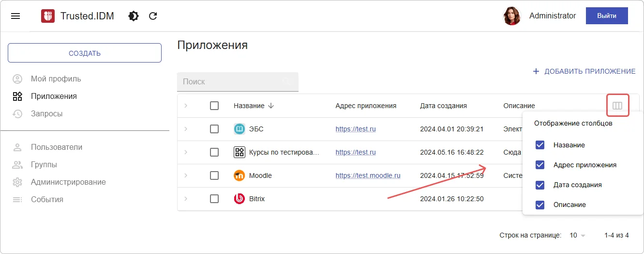Click date 2024.01.26 10:22:50
The image size is (644, 254).
tap(452, 199)
